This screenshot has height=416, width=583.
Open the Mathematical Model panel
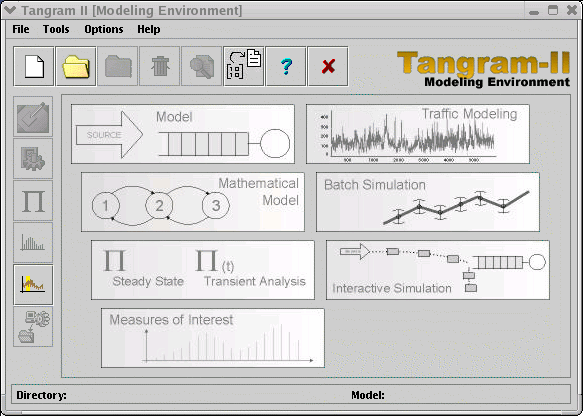(193, 202)
